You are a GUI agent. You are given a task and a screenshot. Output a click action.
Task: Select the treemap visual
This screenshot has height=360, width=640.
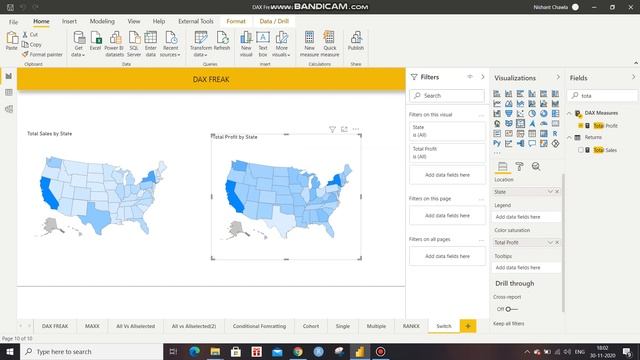(x=556, y=113)
